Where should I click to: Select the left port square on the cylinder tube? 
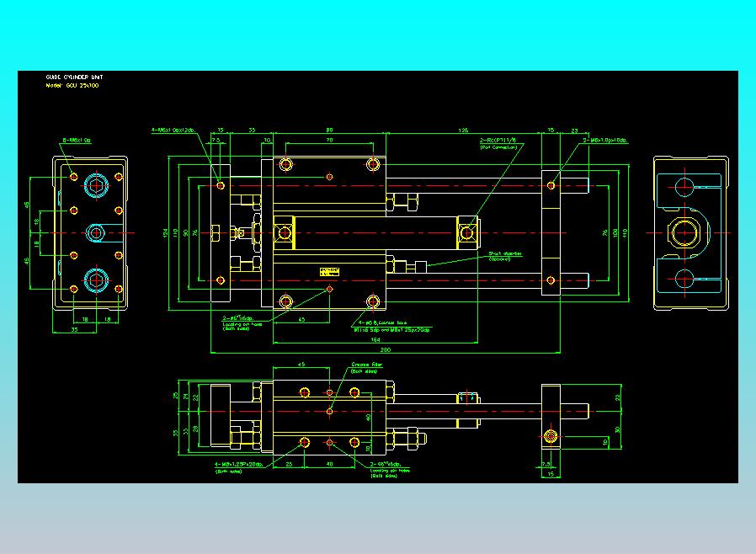coord(284,233)
